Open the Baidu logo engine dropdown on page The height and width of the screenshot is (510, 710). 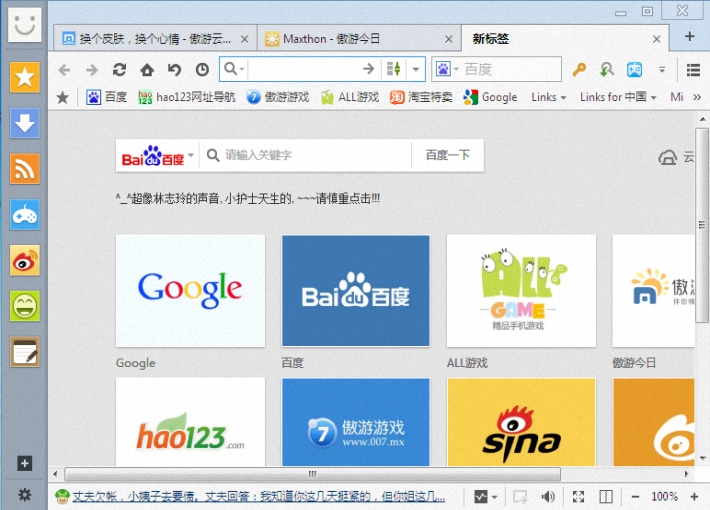pyautogui.click(x=157, y=155)
